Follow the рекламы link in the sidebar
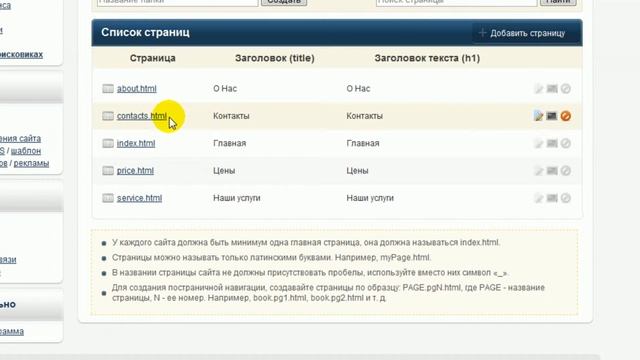 [x=31, y=163]
